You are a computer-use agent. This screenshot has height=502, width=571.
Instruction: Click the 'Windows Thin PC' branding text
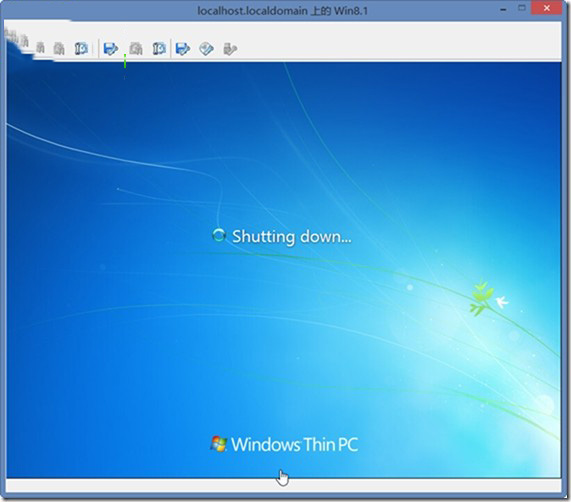click(x=294, y=444)
